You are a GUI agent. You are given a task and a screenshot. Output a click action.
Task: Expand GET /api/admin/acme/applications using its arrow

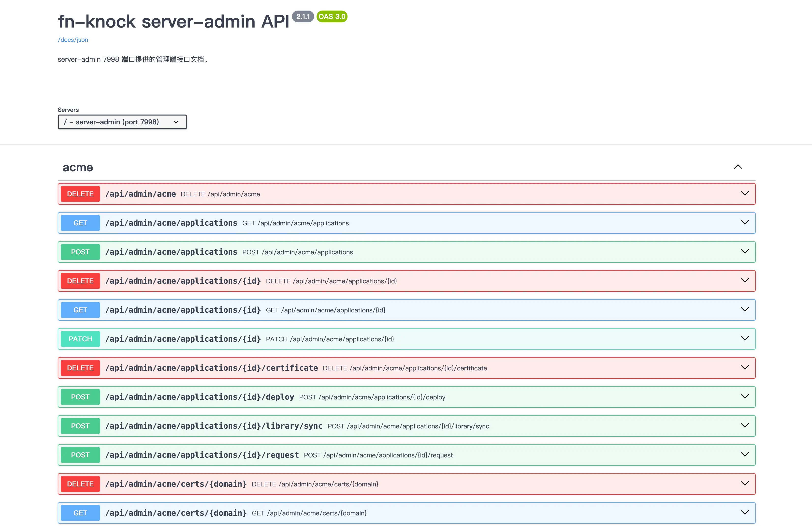[x=745, y=222]
